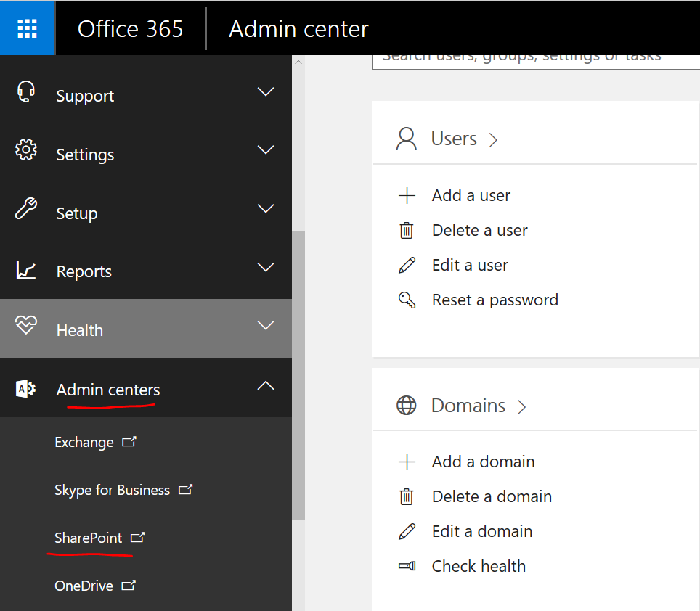Click the Edit a user link
The image size is (700, 611).
coord(470,265)
